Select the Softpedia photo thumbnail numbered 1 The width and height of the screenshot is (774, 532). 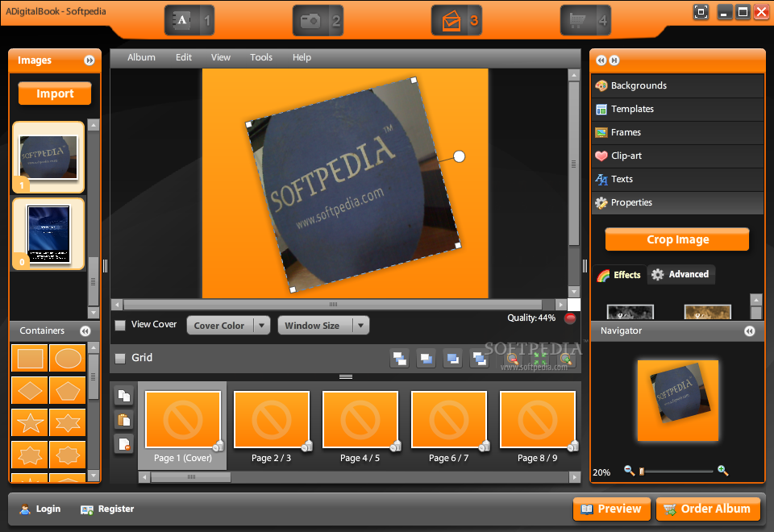coord(48,157)
